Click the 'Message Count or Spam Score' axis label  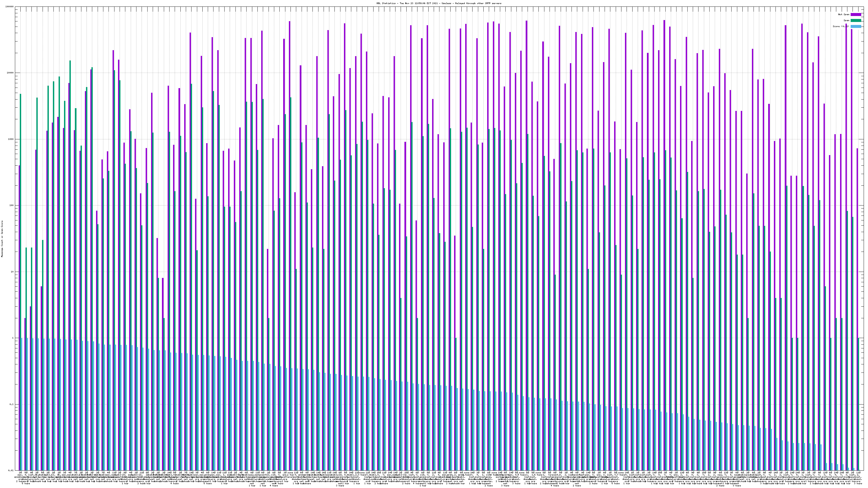click(x=2, y=239)
